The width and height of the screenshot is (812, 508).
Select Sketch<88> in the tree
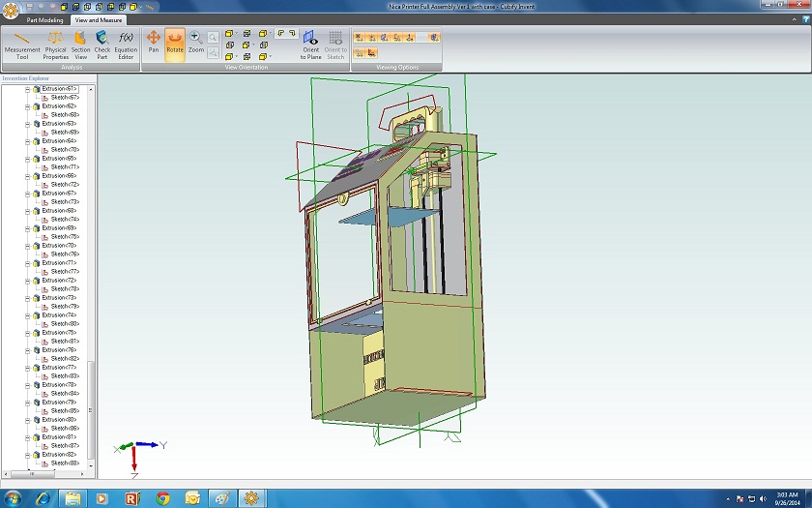65,463
